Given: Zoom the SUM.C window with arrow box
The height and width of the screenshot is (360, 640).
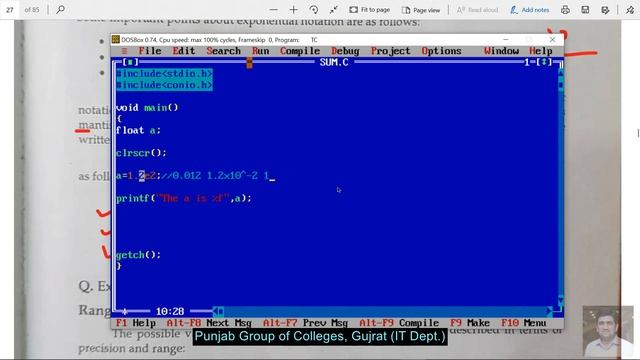Looking at the screenshot, I should (x=544, y=62).
